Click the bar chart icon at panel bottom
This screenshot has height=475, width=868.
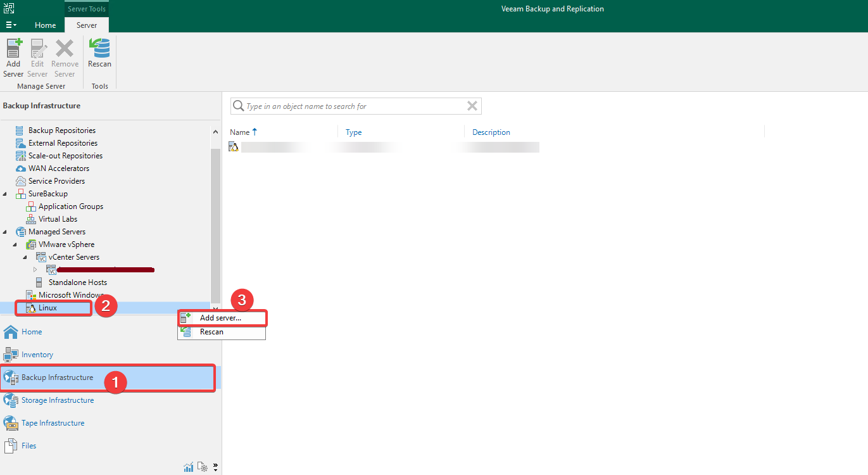click(189, 467)
